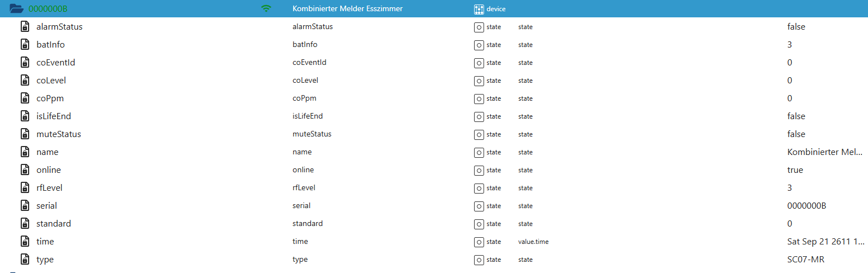Select the coEventId tree entry
Screen dimensions: 868x273
coord(55,63)
